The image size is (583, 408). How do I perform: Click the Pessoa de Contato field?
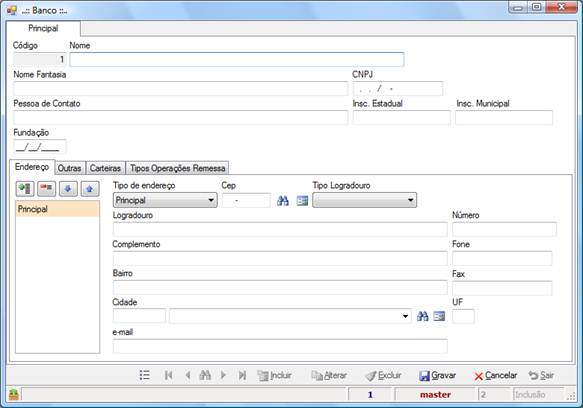click(x=181, y=118)
